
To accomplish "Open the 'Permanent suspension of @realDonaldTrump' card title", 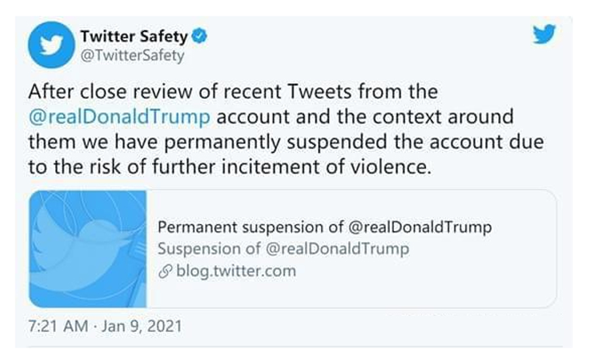I will (x=324, y=228).
